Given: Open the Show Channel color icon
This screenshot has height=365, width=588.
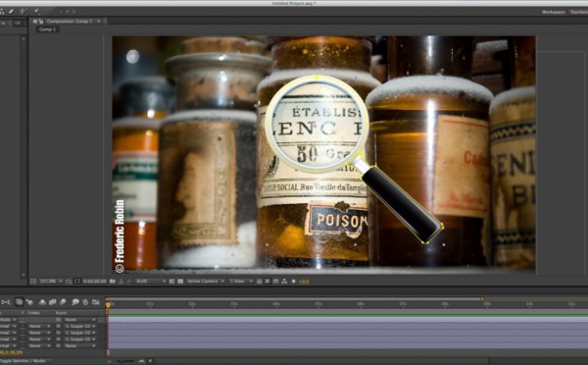Looking at the screenshot, I should pyautogui.click(x=129, y=282).
